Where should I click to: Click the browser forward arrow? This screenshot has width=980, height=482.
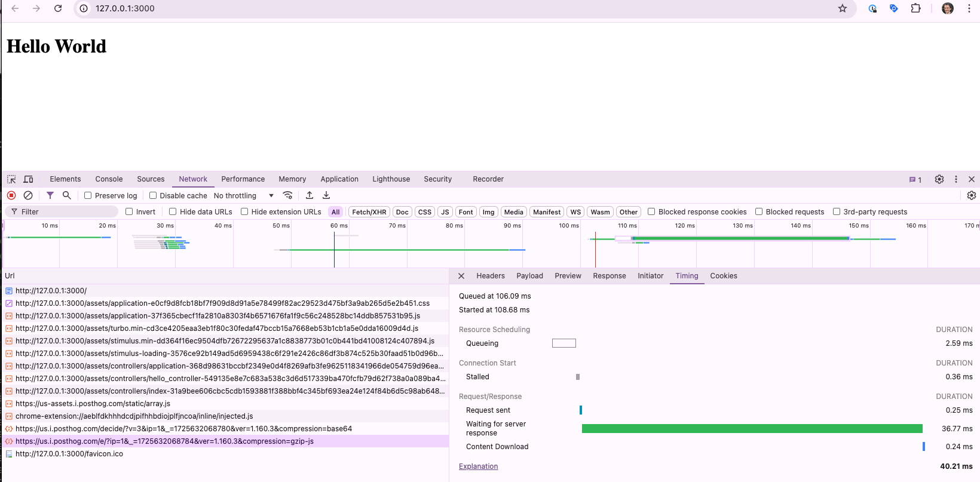pos(36,8)
